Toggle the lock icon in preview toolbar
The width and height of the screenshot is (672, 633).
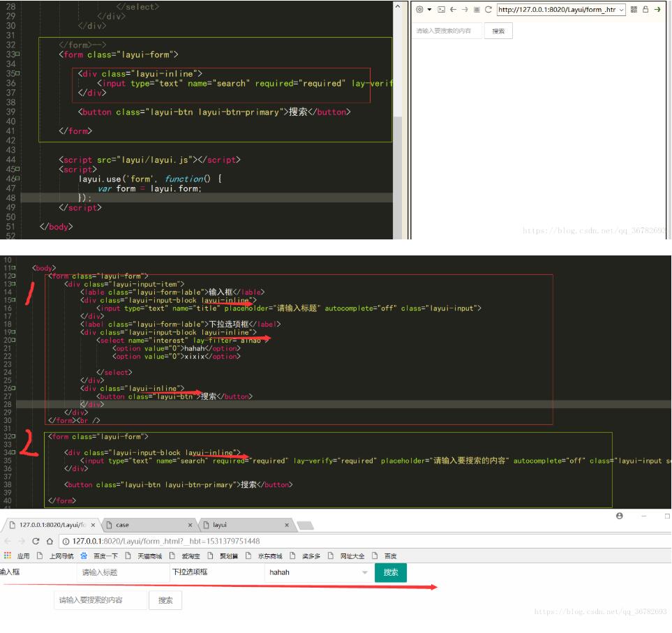tap(645, 10)
